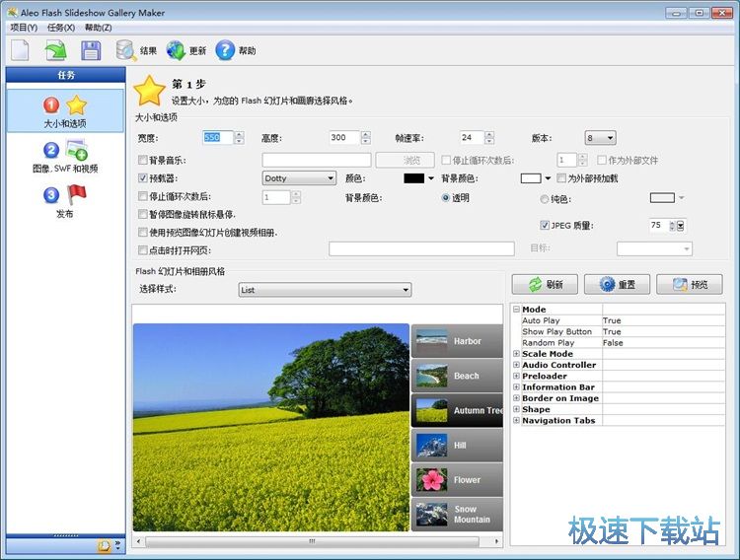The height and width of the screenshot is (560, 740).
Task: Open the Dotty preloader dropdown
Action: click(299, 178)
